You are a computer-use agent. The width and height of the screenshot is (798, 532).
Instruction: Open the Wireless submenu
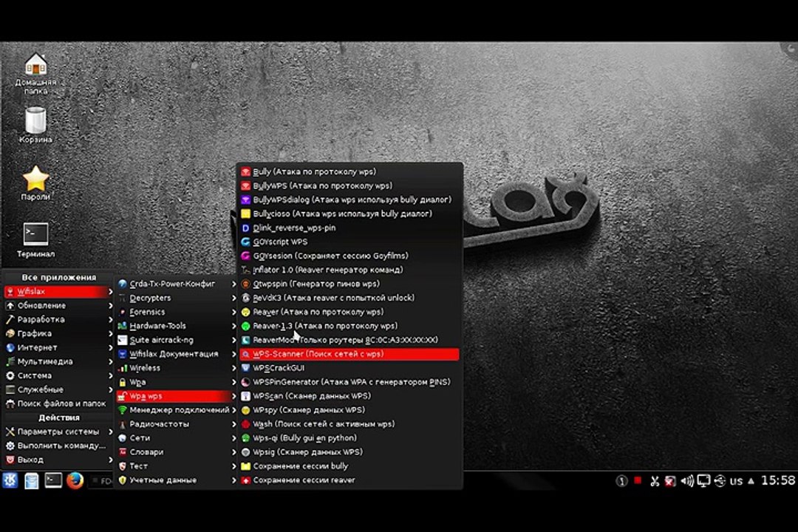pos(177,367)
